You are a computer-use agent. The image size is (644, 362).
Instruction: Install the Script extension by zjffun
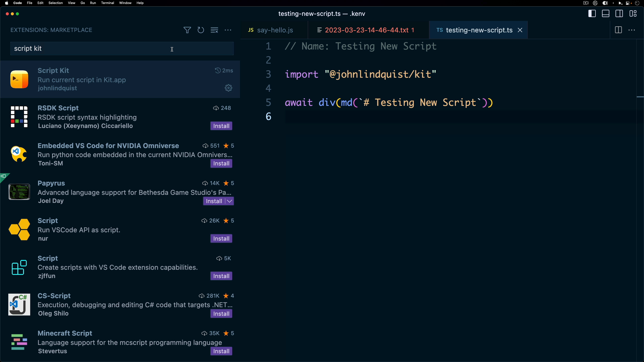pyautogui.click(x=221, y=276)
